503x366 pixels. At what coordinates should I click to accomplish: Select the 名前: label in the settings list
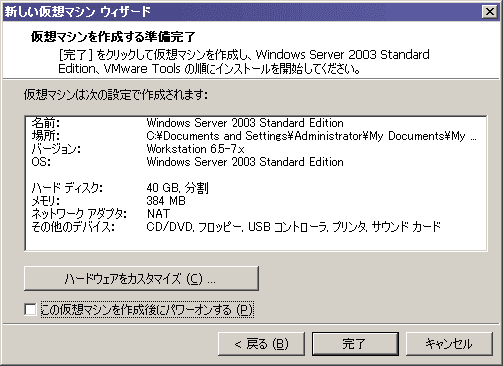(46, 123)
